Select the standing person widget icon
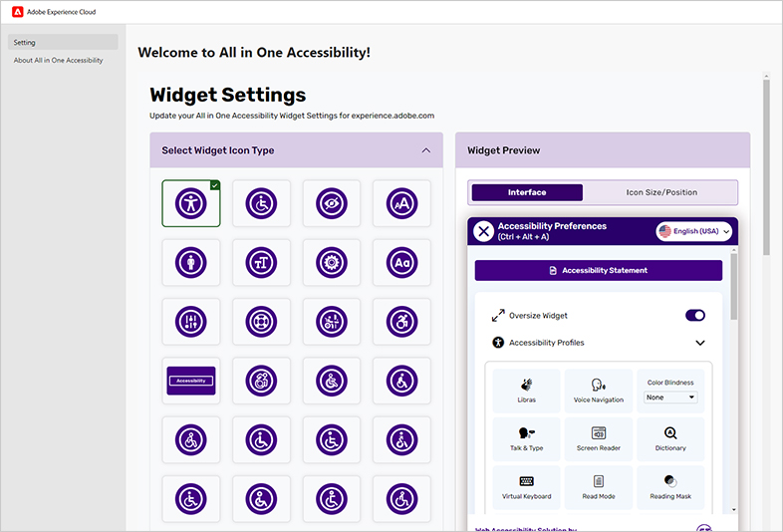The width and height of the screenshot is (783, 532). (190, 263)
